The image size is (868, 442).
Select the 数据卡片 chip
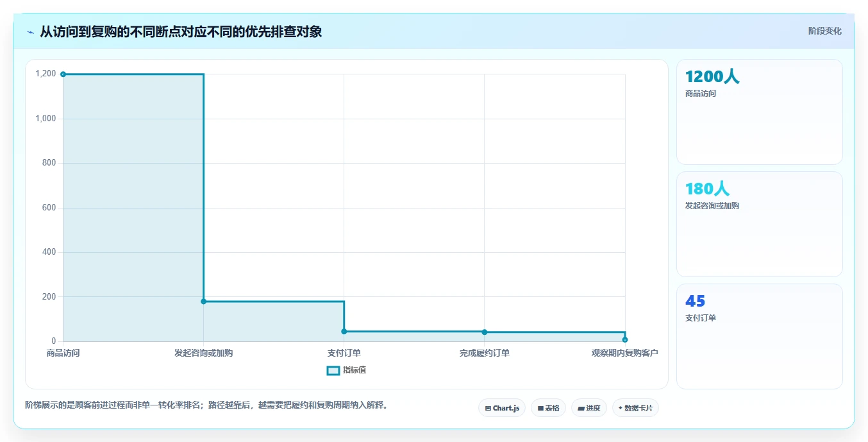(x=635, y=408)
